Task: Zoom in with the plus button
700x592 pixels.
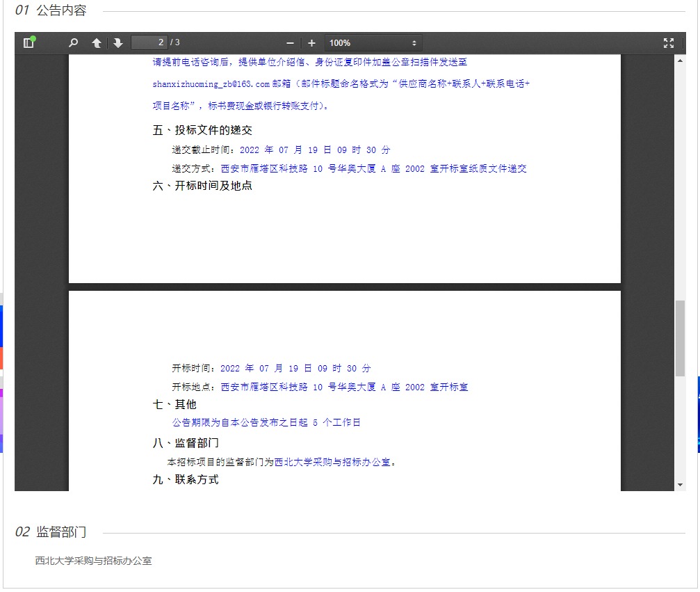Action: tap(311, 43)
